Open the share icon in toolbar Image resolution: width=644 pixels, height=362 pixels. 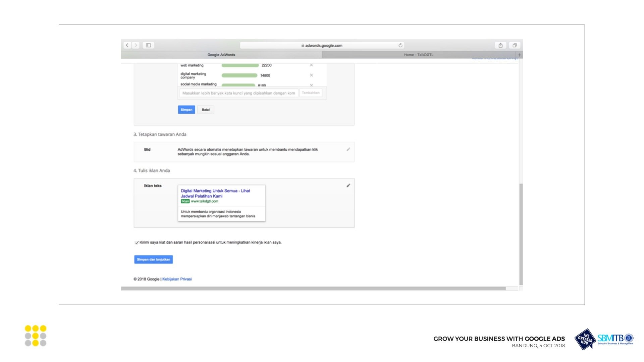click(x=500, y=45)
